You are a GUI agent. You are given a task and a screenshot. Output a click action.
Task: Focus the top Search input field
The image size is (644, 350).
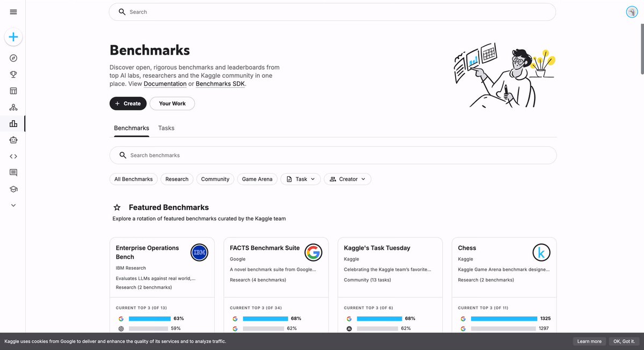click(x=332, y=12)
